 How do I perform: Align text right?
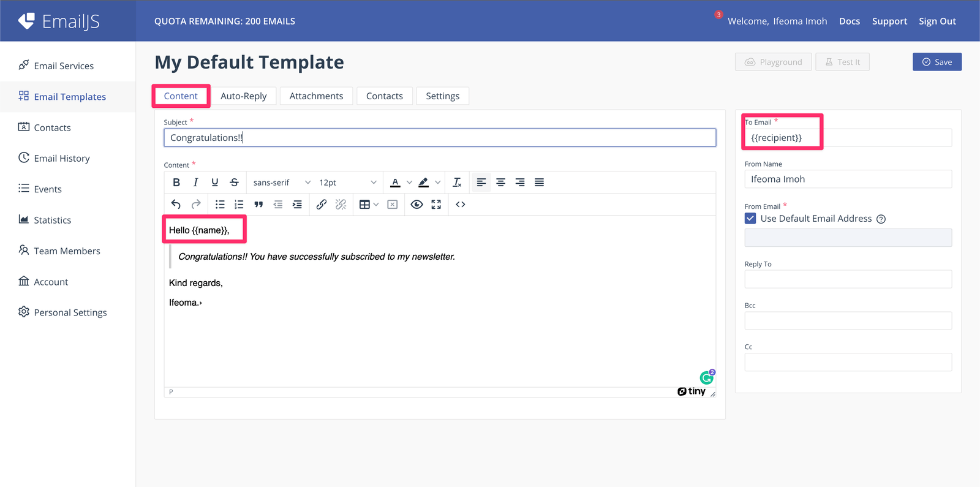(x=520, y=183)
